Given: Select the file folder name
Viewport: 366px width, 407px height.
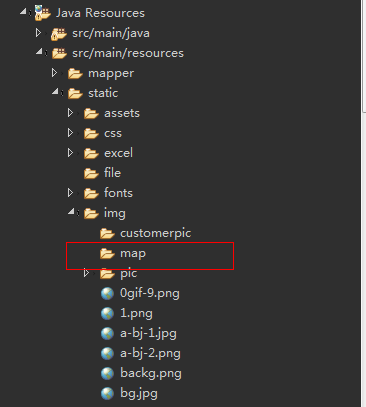Looking at the screenshot, I should pyautogui.click(x=112, y=173).
